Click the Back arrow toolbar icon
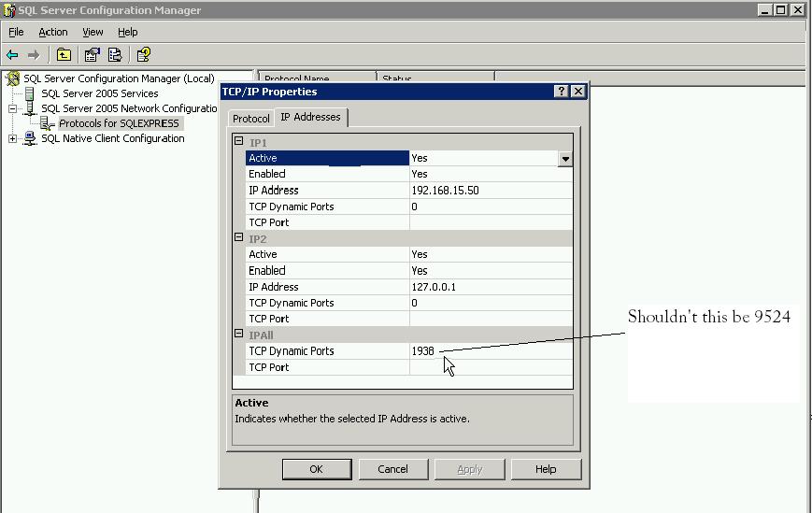The width and height of the screenshot is (812, 513). point(12,55)
